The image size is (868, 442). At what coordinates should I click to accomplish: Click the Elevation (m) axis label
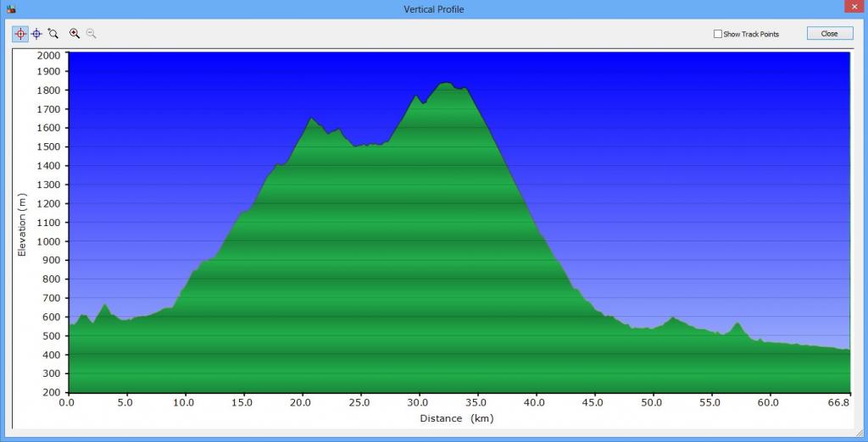(x=23, y=224)
